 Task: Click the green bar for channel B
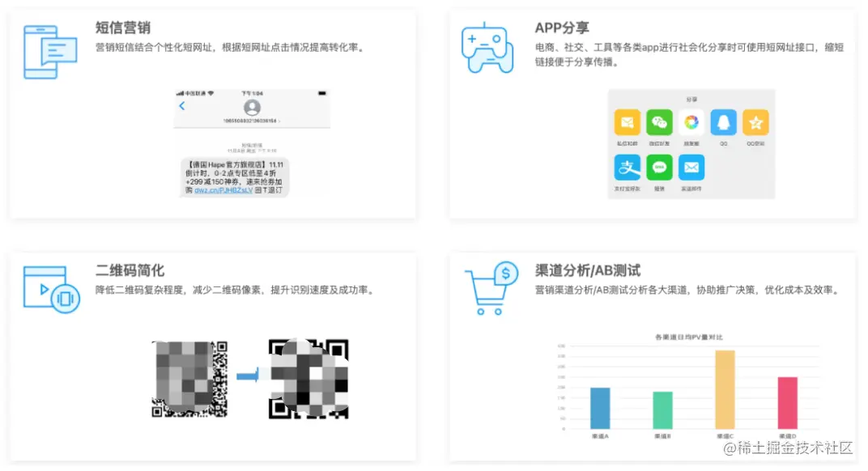tap(662, 410)
